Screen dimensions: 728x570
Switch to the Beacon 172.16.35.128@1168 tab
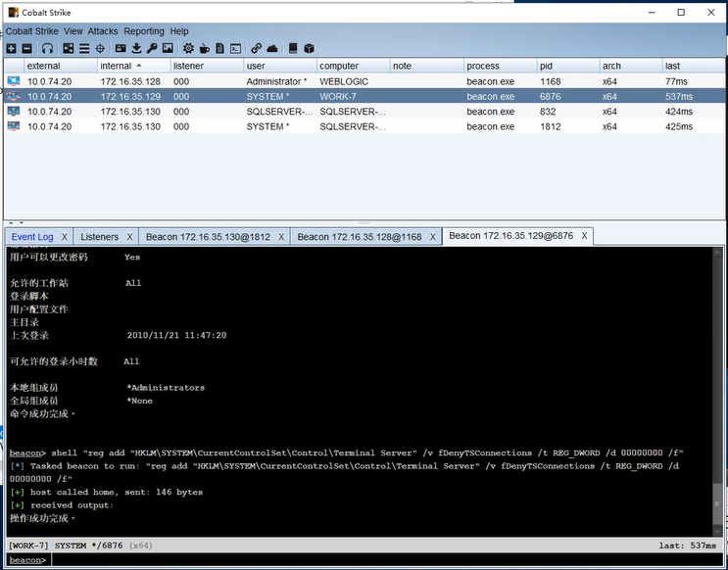[x=360, y=237]
